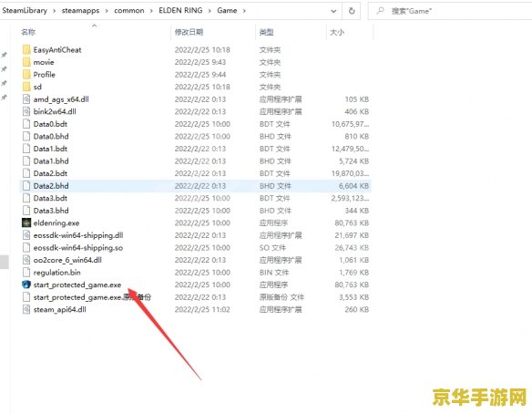The image size is (532, 414).
Task: Click the eossdk-win64-shipping.dll file icon
Action: (26, 235)
